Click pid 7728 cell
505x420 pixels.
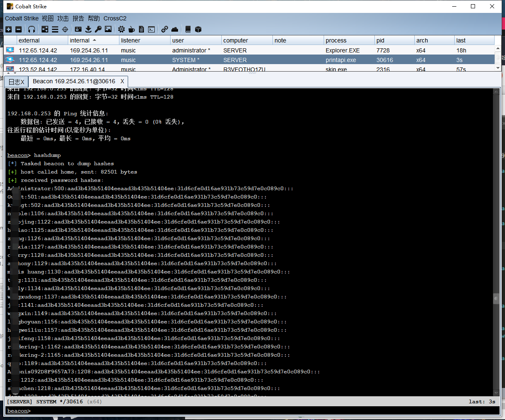pos(394,50)
